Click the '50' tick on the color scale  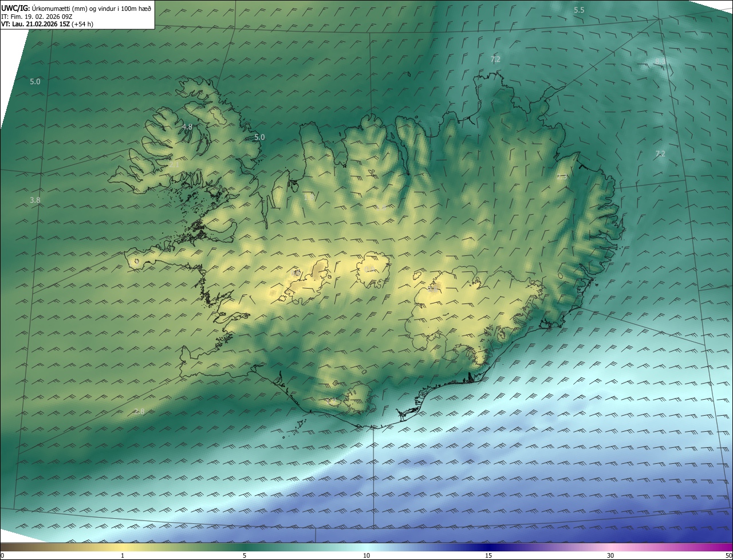[728, 555]
